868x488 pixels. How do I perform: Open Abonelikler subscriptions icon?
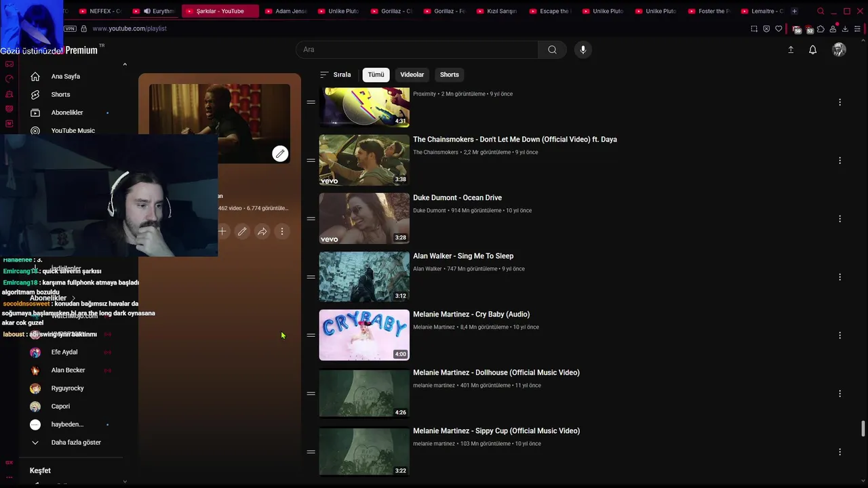(x=35, y=113)
